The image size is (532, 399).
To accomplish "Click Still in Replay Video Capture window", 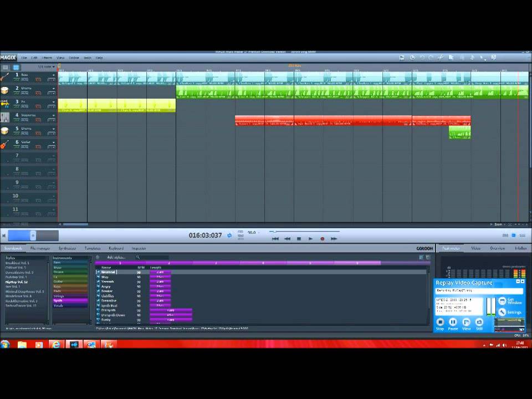I will pyautogui.click(x=479, y=324).
